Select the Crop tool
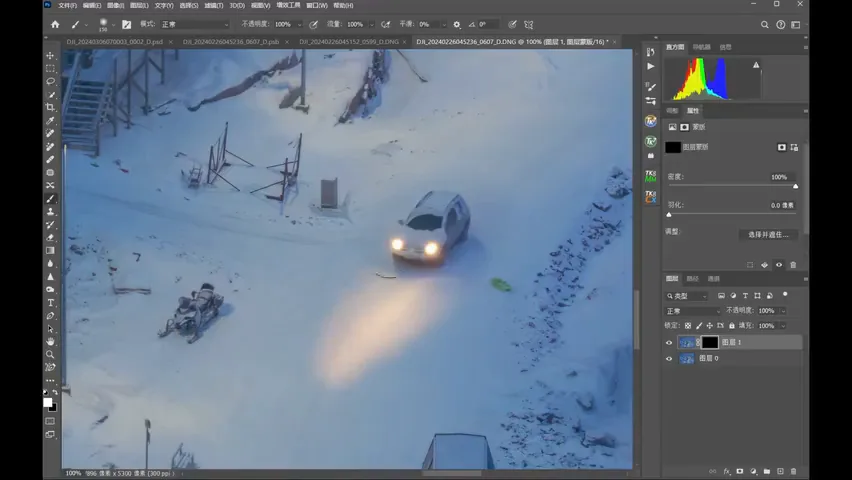The height and width of the screenshot is (480, 852). (x=51, y=108)
